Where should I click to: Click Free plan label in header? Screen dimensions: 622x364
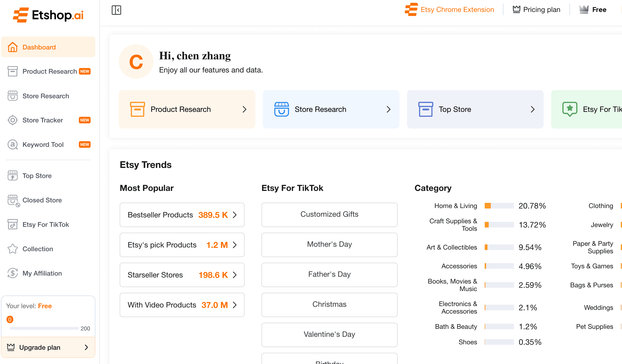click(599, 9)
